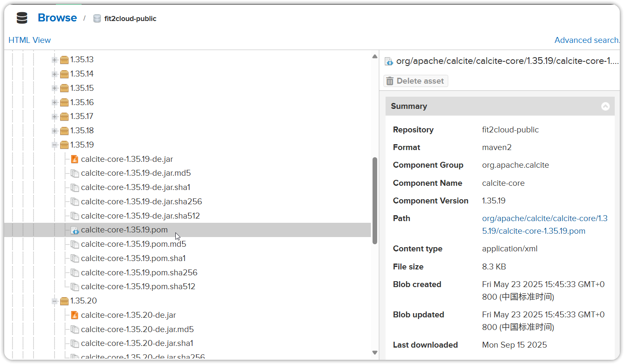Click the tree scrollbar down arrow
The width and height of the screenshot is (624, 364).
coord(375,353)
